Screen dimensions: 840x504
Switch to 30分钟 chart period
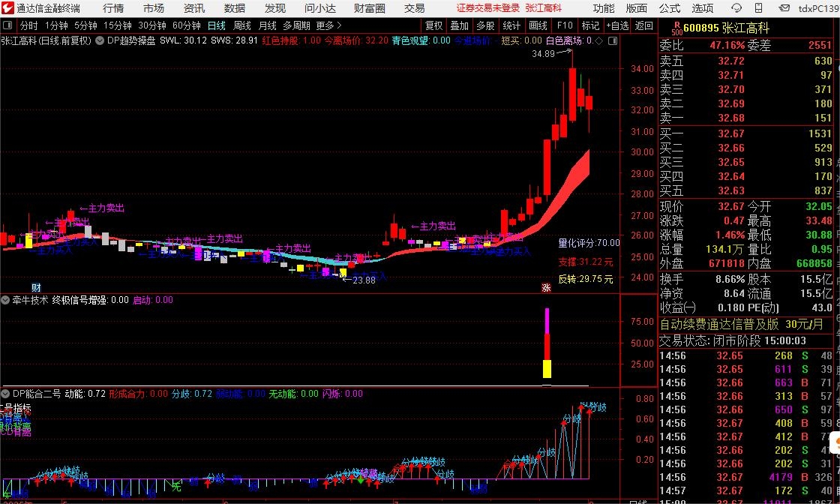[x=152, y=25]
